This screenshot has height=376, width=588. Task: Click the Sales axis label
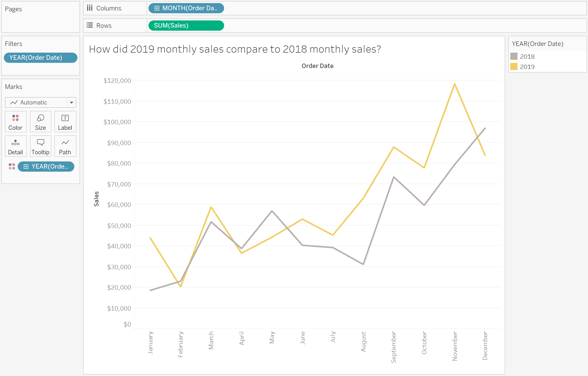coord(96,199)
